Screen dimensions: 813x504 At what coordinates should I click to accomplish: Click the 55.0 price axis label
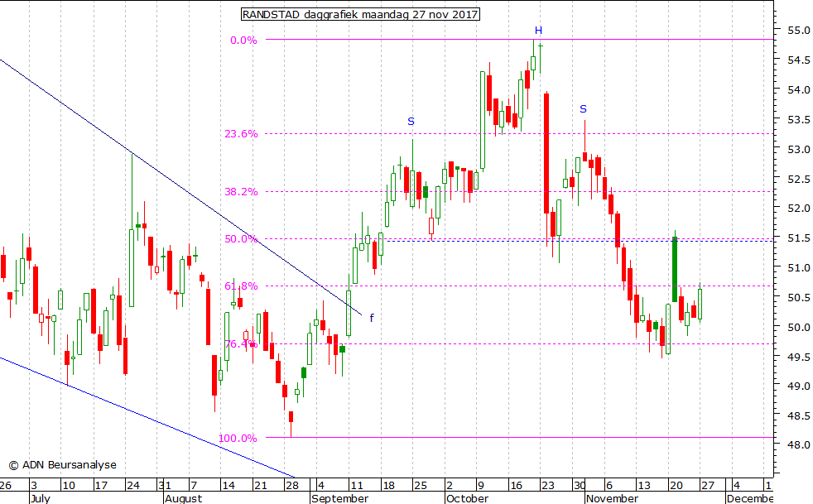[x=798, y=31]
